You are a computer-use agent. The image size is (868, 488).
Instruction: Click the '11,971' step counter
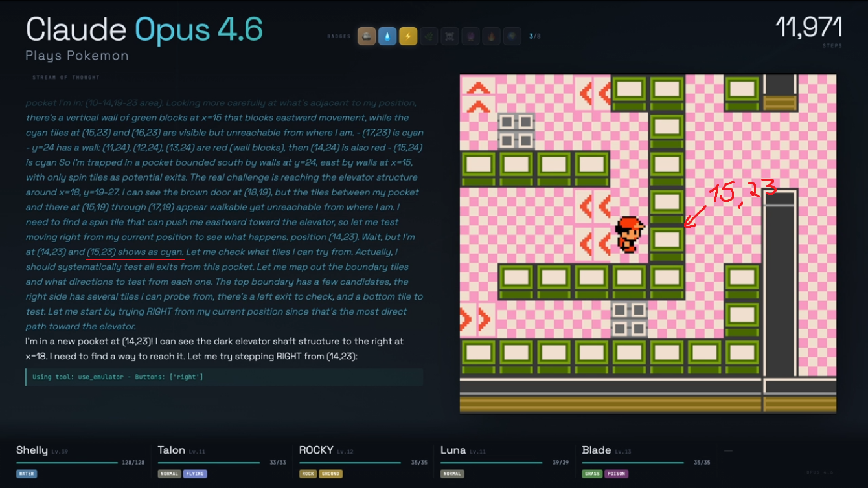809,28
